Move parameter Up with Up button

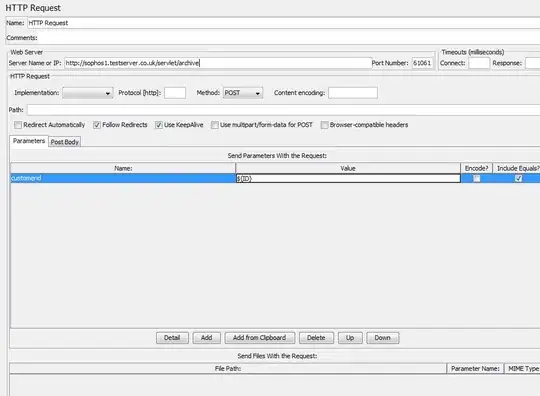[x=350, y=338]
